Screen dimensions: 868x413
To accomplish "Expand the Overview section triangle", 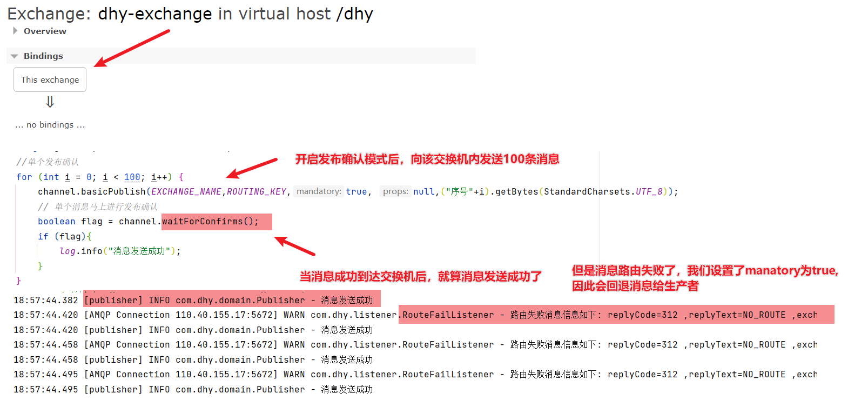I will (x=15, y=31).
